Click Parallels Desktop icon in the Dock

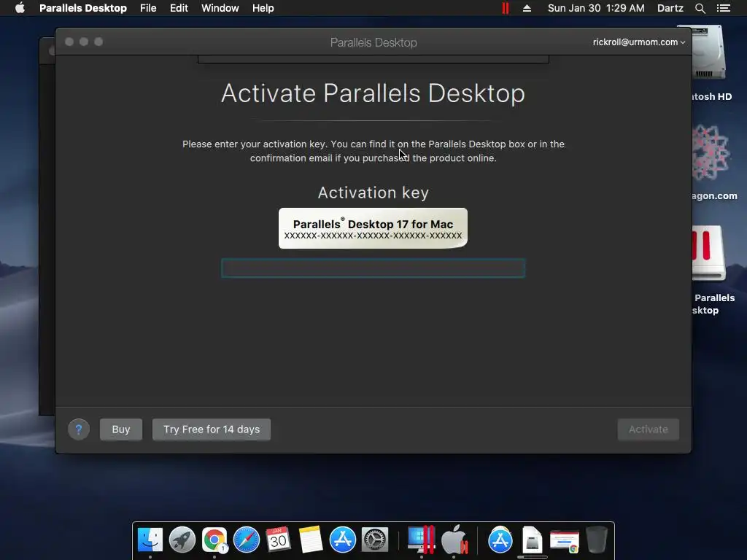pos(421,540)
